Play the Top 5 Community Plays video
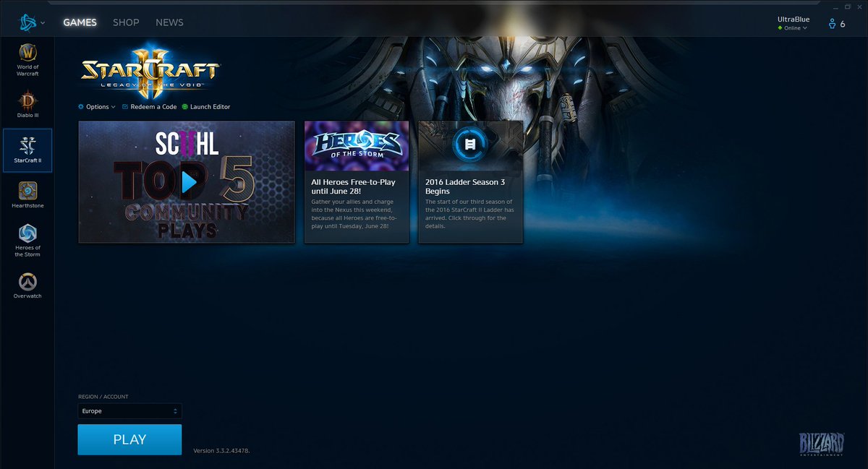The image size is (868, 469). tap(187, 182)
